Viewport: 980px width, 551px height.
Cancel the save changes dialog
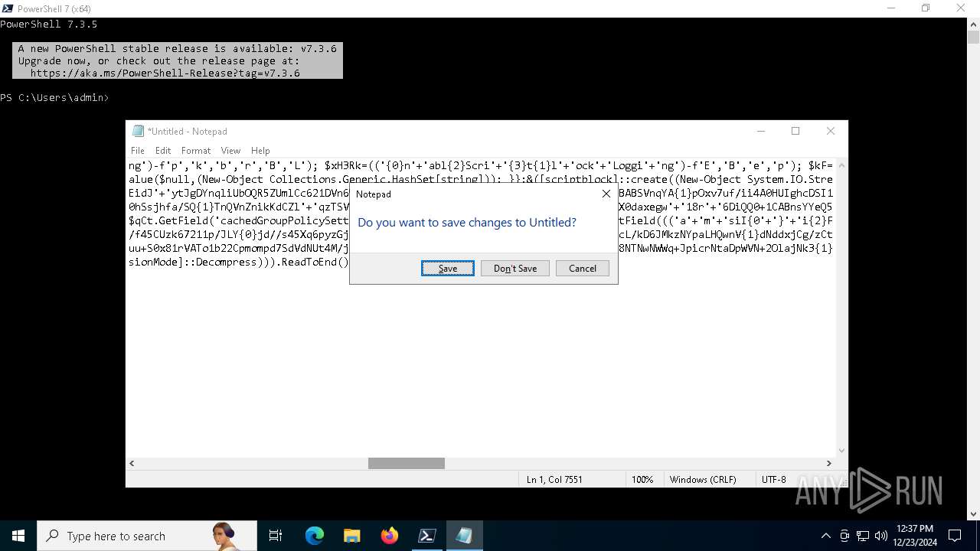pos(583,269)
